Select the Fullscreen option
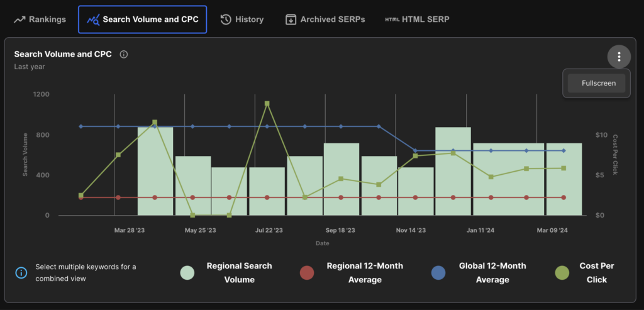Viewport: 644px width, 310px height. click(x=597, y=83)
